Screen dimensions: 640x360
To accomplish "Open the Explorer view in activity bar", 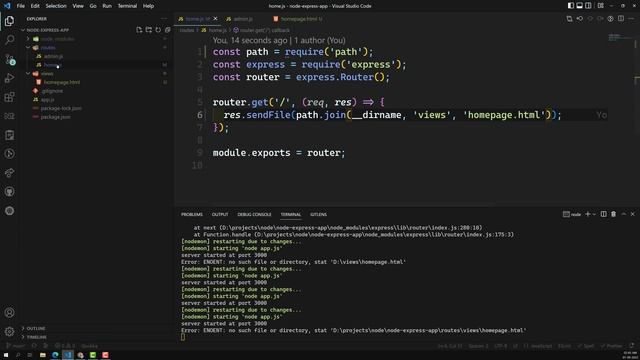I will [x=9, y=21].
